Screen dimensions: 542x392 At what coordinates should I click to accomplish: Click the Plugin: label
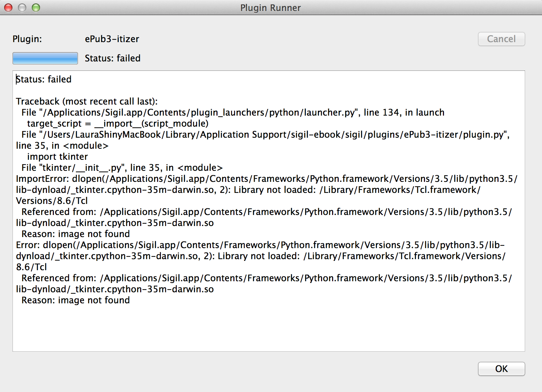click(27, 39)
